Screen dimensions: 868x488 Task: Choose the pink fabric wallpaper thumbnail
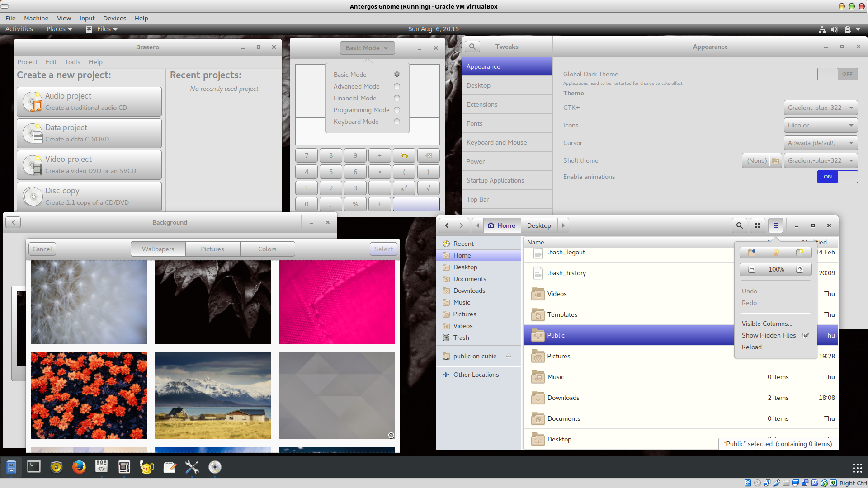pyautogui.click(x=337, y=302)
